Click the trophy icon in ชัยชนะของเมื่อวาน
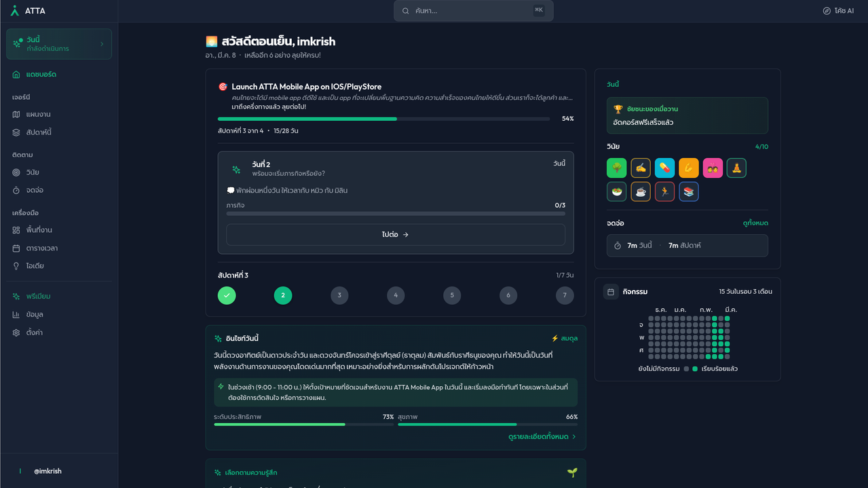Image resolution: width=868 pixels, height=488 pixels. [x=618, y=109]
